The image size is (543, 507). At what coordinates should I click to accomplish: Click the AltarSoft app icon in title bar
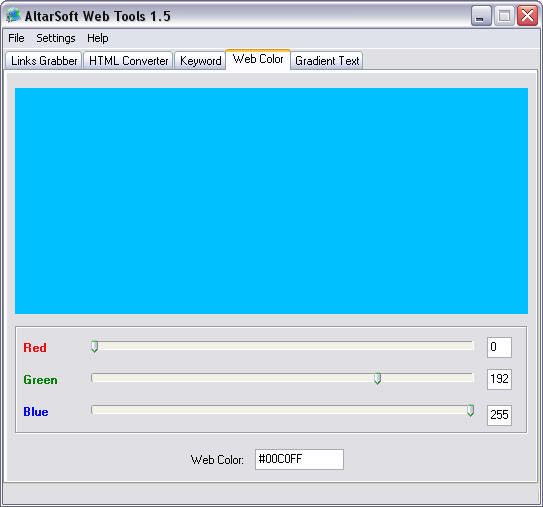coord(14,16)
